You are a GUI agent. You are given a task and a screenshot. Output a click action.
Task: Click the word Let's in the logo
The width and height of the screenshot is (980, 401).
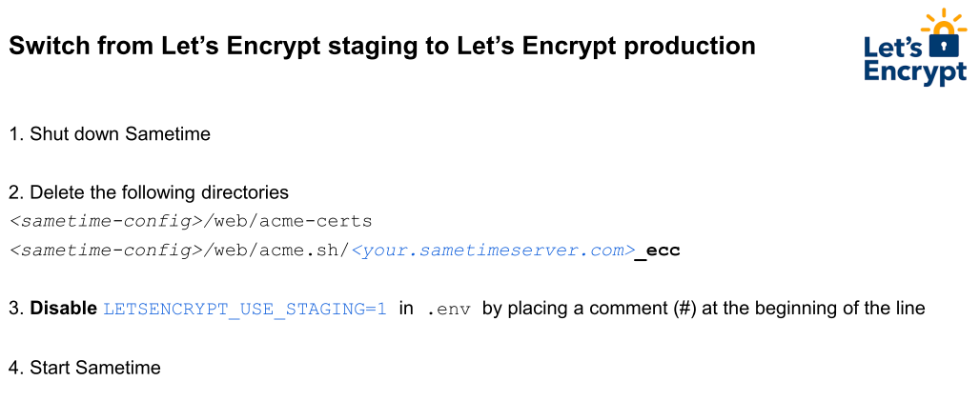(x=895, y=46)
